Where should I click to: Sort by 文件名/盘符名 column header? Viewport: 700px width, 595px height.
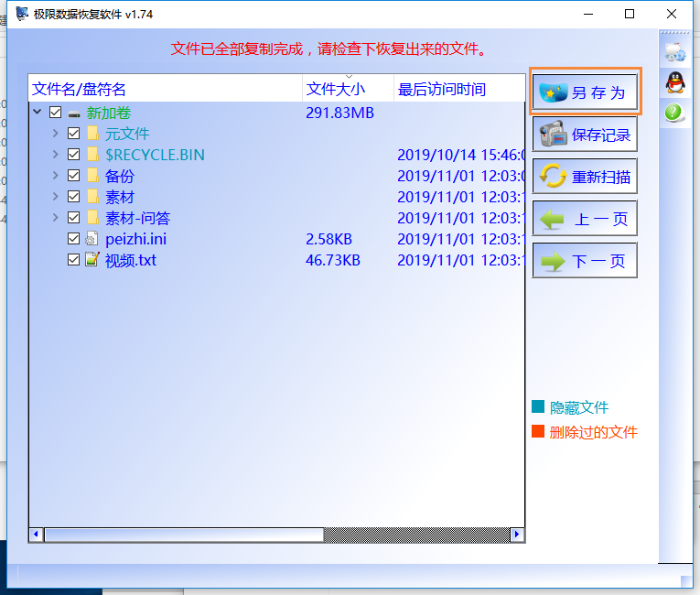pyautogui.click(x=166, y=89)
